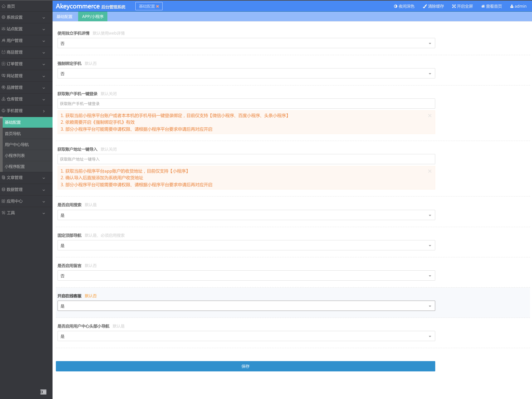Click the registered-mark icon next to 品牌管理
The width and height of the screenshot is (532, 399).
pos(4,87)
